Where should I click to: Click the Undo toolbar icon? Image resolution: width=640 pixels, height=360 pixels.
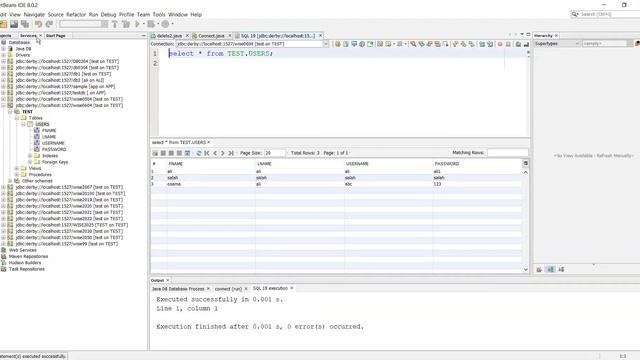(38, 24)
